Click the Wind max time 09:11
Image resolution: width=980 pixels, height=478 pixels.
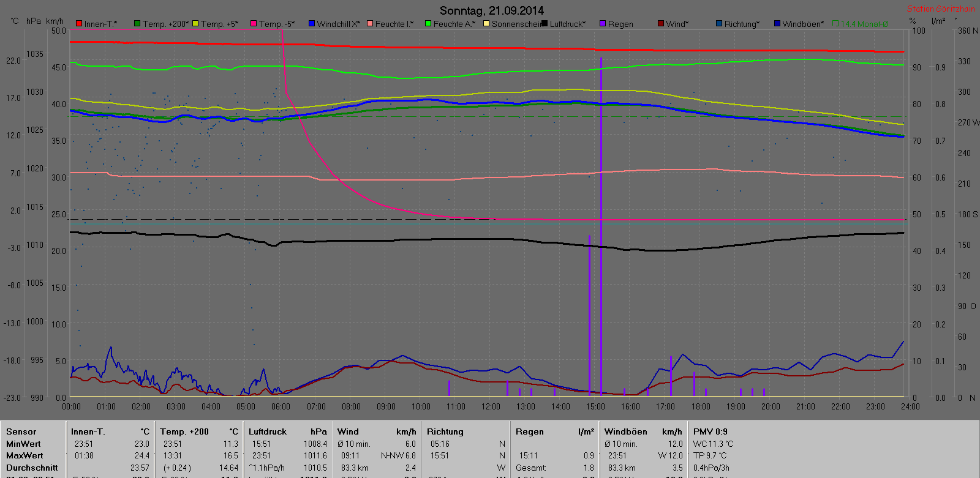(350, 455)
